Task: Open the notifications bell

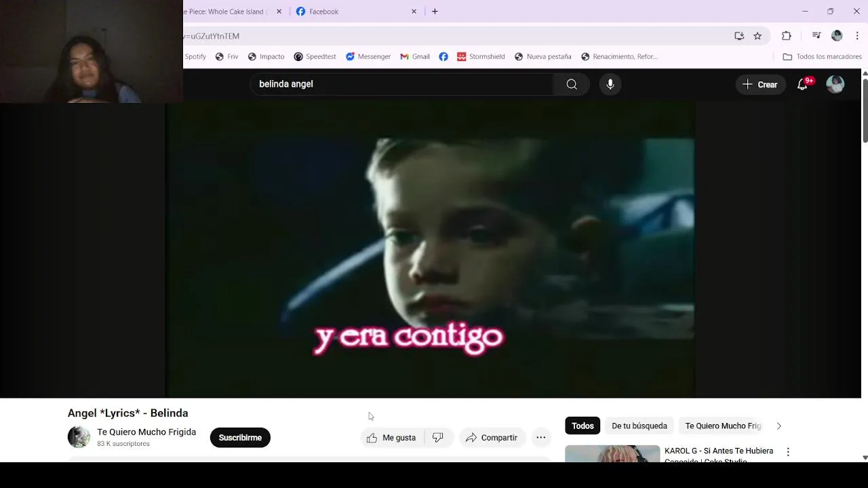Action: coord(803,84)
